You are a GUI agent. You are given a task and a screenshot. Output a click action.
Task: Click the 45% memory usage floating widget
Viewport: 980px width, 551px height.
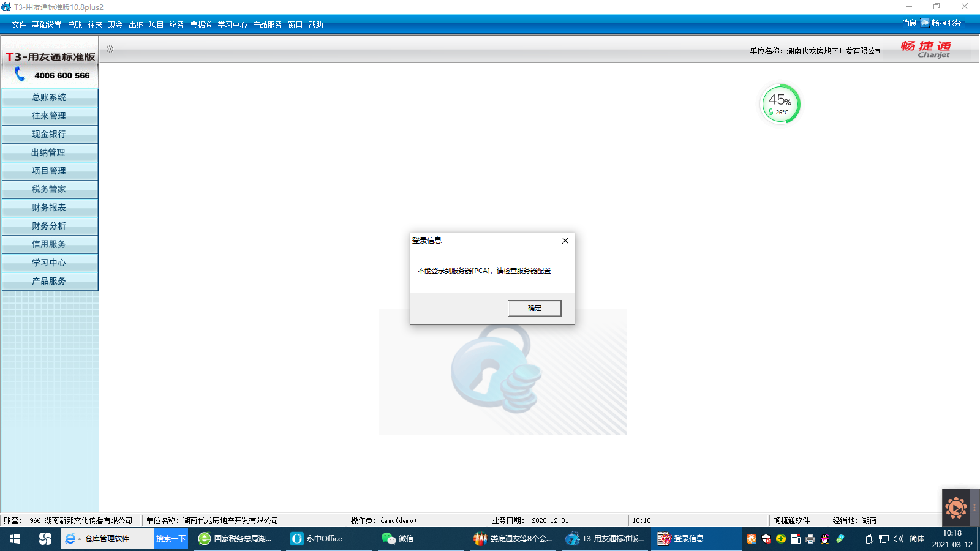tap(780, 103)
